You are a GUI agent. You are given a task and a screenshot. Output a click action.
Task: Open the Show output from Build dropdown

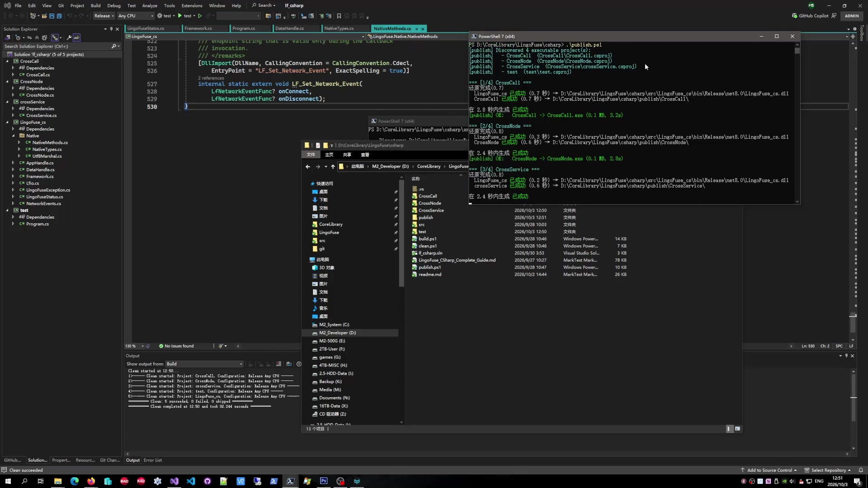click(205, 364)
